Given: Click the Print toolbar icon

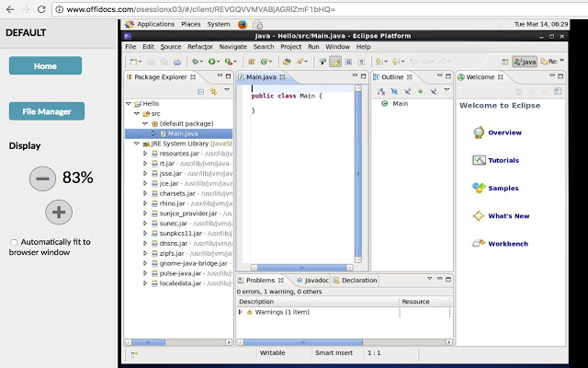Looking at the screenshot, I should 177,62.
